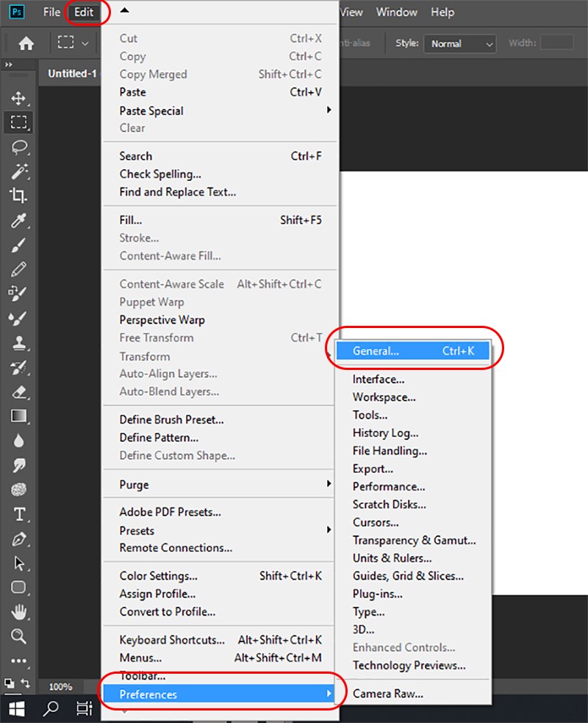
Task: Select the Type tool
Action: (18, 514)
